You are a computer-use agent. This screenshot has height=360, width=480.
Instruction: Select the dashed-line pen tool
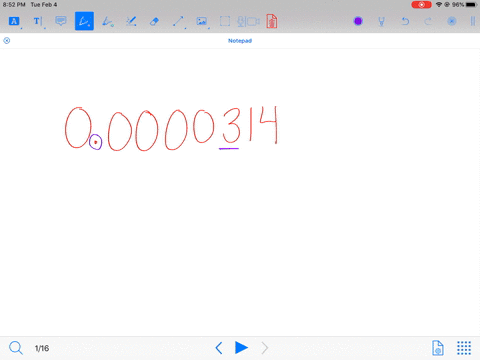point(131,21)
